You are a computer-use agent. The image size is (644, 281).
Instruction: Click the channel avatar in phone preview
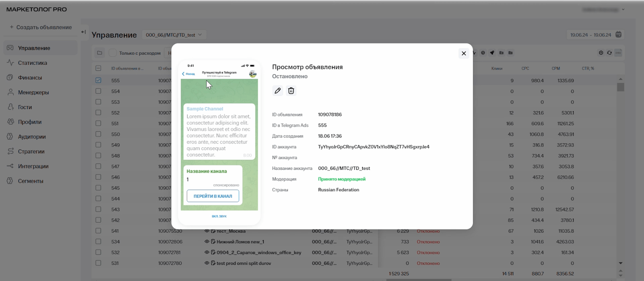pos(253,74)
